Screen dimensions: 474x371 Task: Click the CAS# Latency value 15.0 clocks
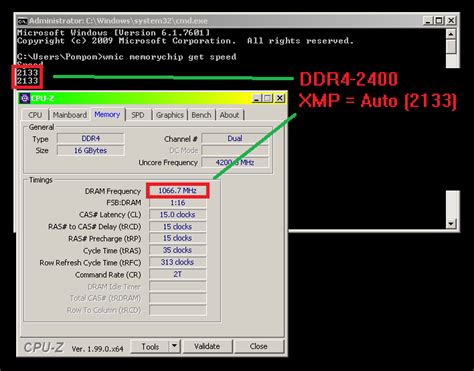(177, 215)
